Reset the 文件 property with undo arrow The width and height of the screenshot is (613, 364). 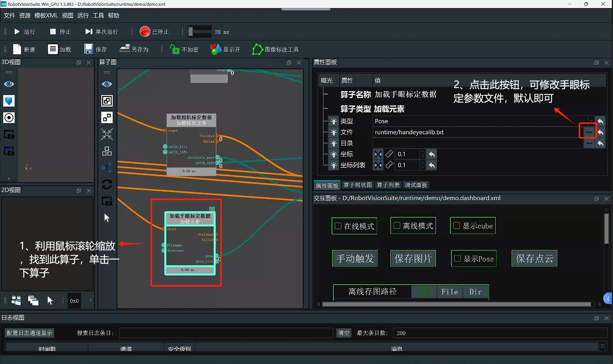click(x=600, y=132)
